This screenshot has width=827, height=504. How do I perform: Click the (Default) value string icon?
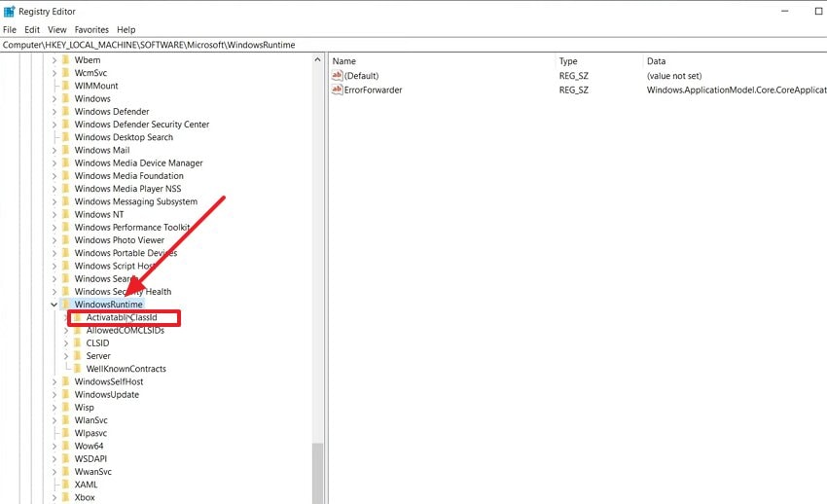pos(337,75)
